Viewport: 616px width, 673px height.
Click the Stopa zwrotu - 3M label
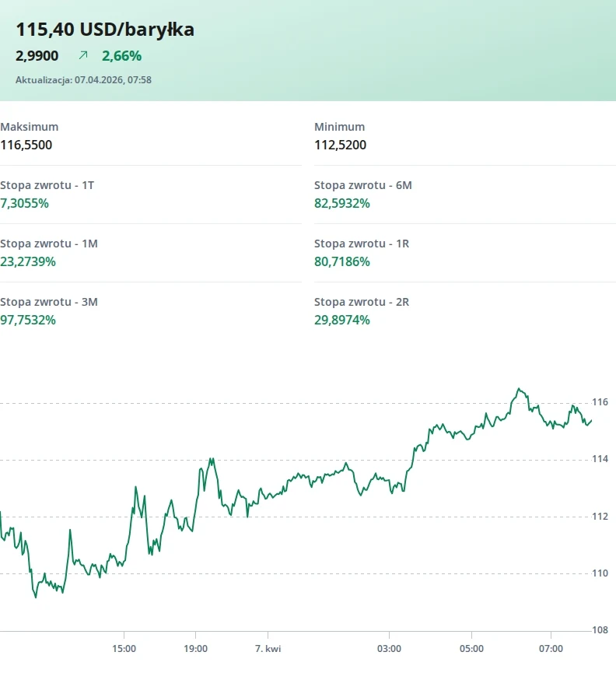[49, 302]
